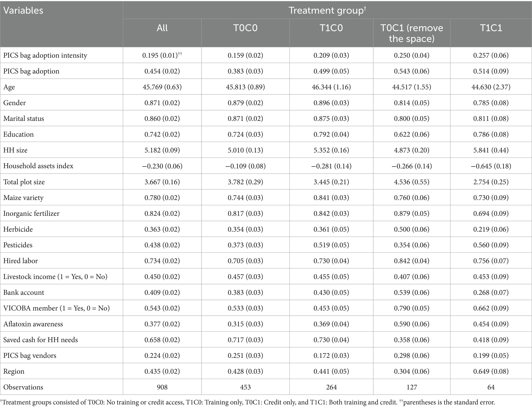Select the Livestock income row label
Image resolution: width=532 pixels, height=408 pixels.
[x=55, y=277]
